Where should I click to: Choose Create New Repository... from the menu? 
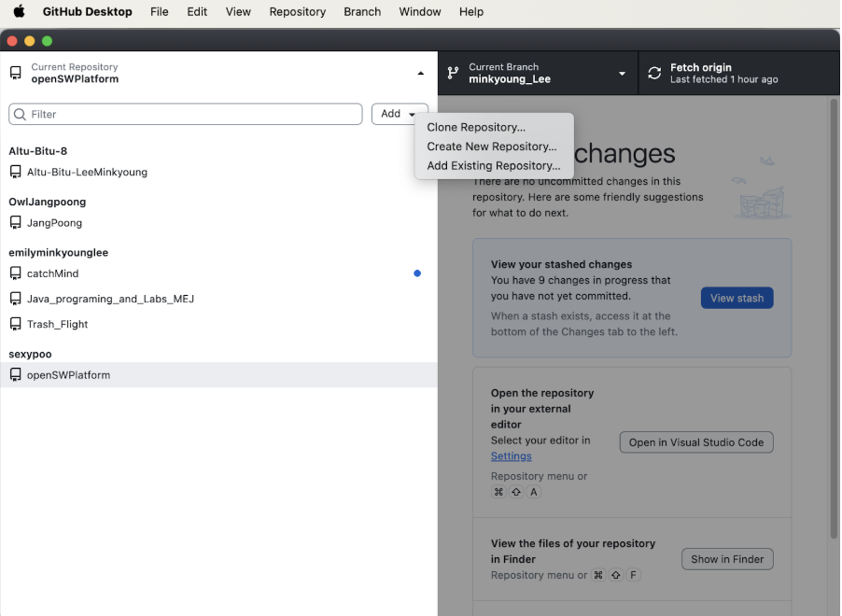click(x=491, y=147)
